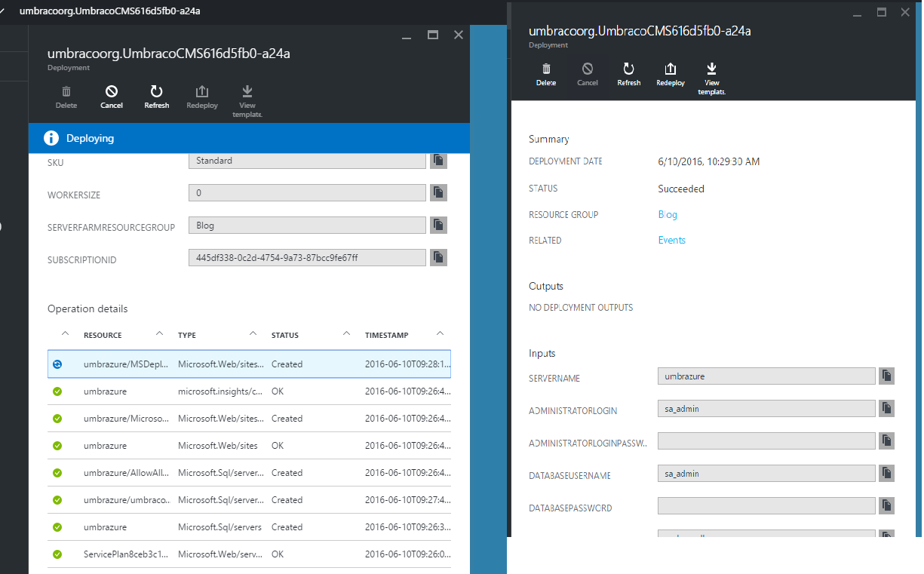Copy the WORKERSIZE value
The height and width of the screenshot is (574, 924).
pyautogui.click(x=439, y=193)
